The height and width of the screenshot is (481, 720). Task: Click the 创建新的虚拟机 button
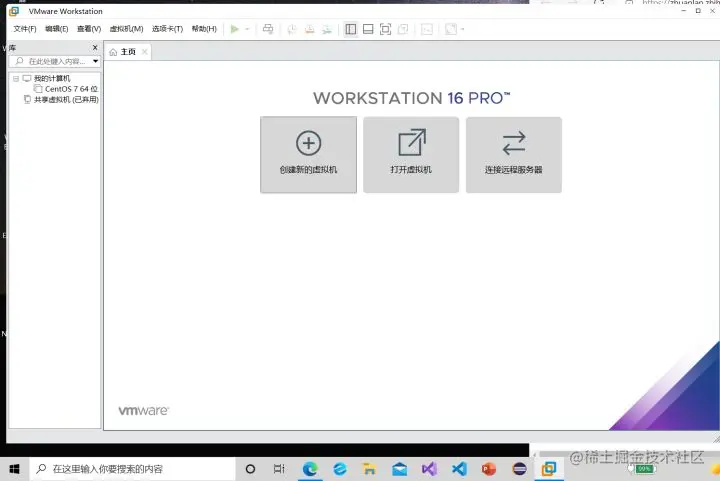[x=308, y=155]
